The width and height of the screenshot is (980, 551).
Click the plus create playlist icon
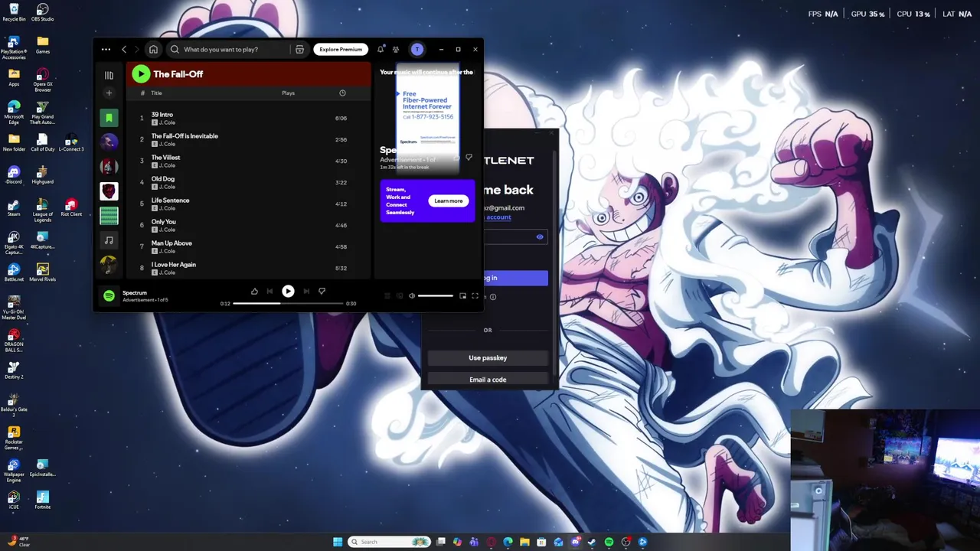[109, 93]
